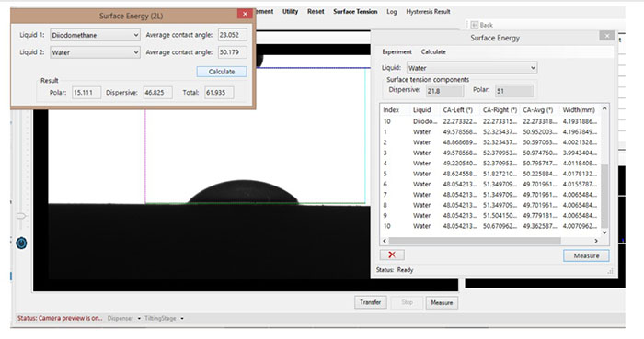
Task: Click the Transfer button below camera view
Action: 371,302
